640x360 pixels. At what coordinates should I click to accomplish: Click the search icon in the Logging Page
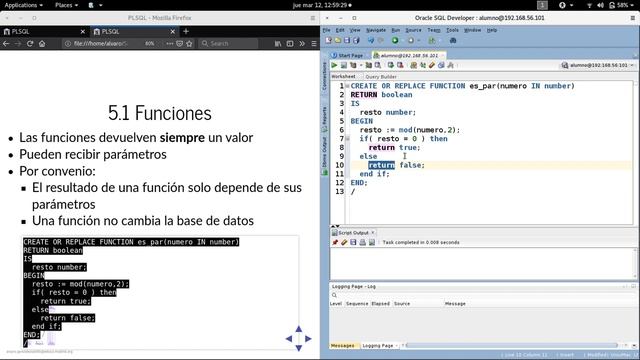point(334,295)
